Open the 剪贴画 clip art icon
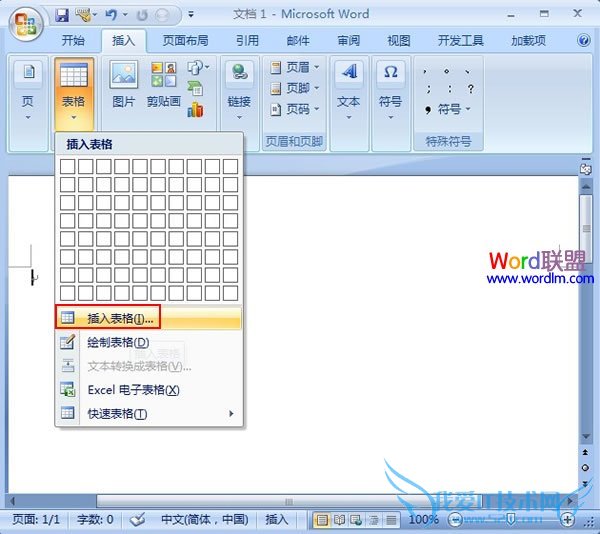The height and width of the screenshot is (534, 600). (163, 84)
